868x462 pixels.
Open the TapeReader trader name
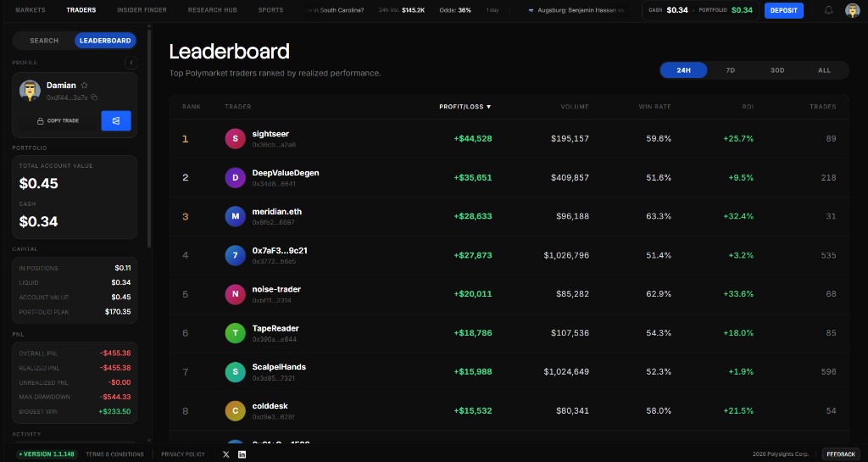(275, 328)
